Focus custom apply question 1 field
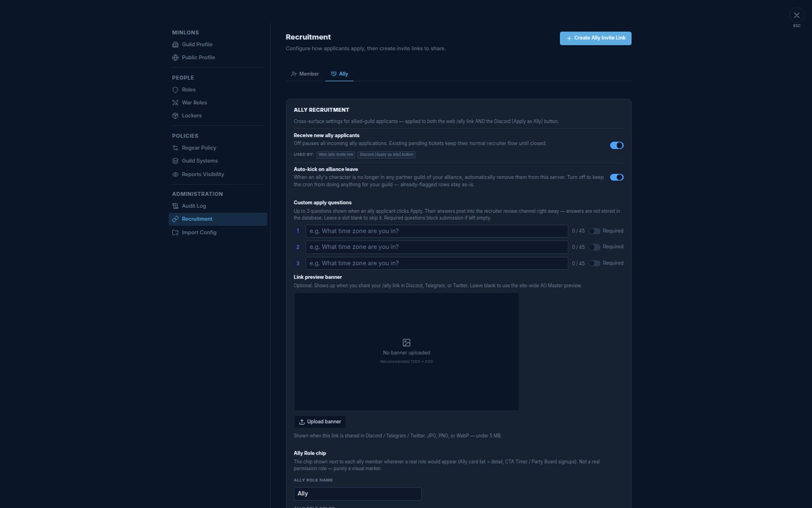The image size is (812, 508). click(x=436, y=231)
